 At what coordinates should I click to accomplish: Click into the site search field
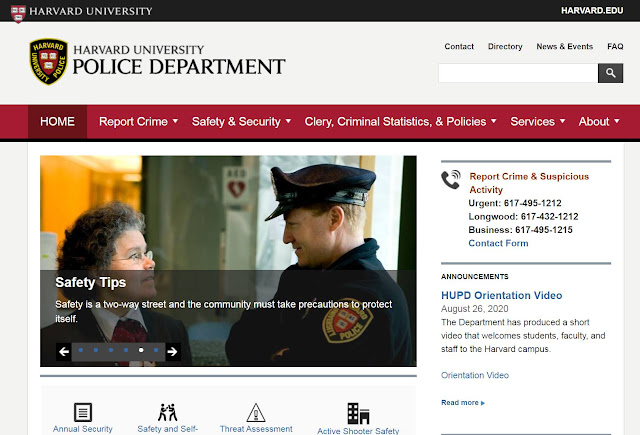(x=518, y=73)
